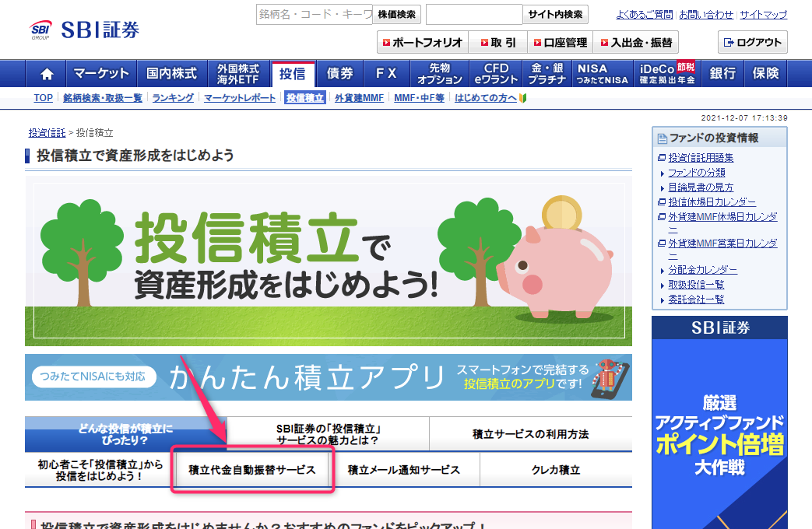This screenshot has height=529, width=812.
Task: Open 入出金・振替
Action: [636, 43]
